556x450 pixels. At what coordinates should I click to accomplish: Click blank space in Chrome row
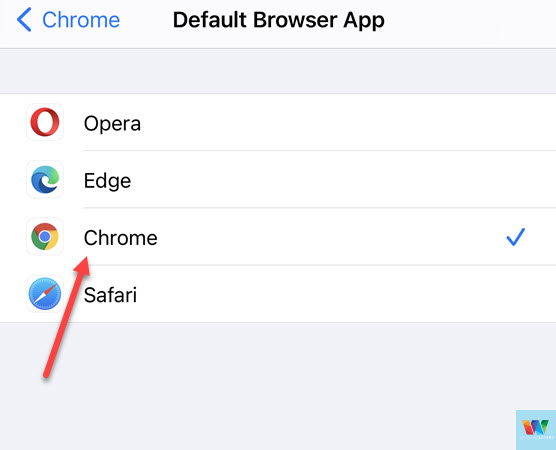click(330, 237)
